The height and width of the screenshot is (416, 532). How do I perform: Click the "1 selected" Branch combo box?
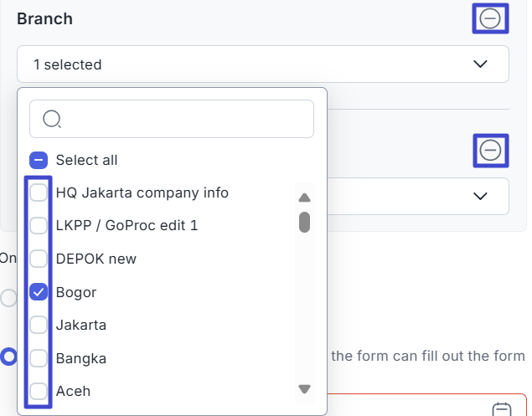point(251,64)
